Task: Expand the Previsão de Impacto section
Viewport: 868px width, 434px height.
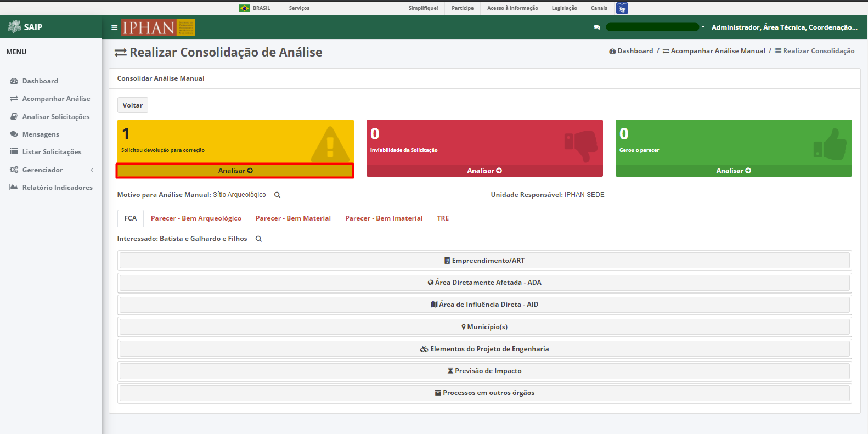Action: (x=484, y=371)
